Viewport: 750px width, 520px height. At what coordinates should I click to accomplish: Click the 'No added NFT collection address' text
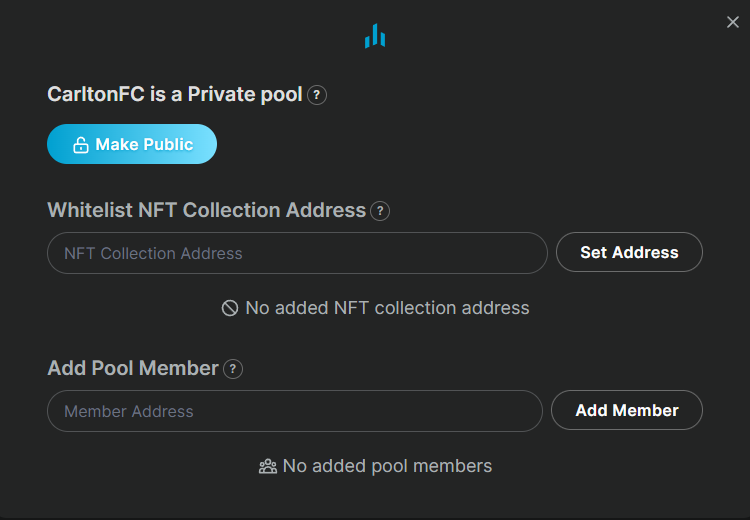coord(387,308)
